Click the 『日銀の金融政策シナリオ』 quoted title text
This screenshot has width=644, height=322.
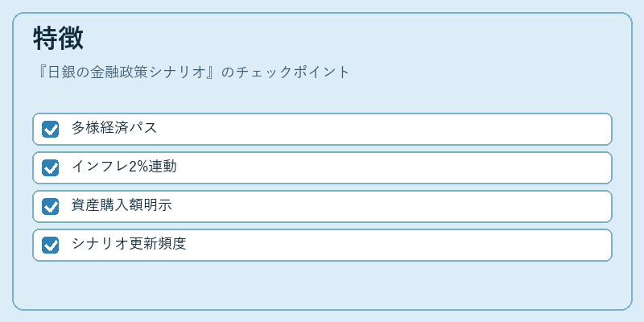(x=126, y=72)
